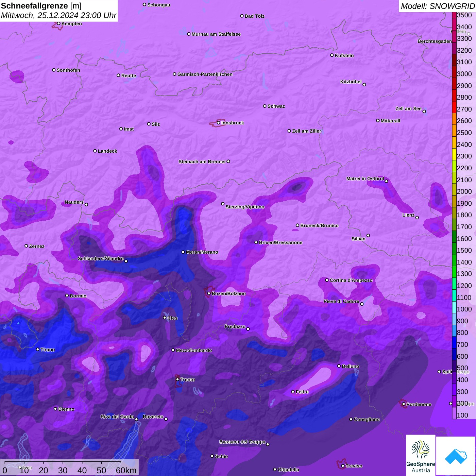476x476 pixels.
Task: Click the Steinach am Brenner label
Action: (x=202, y=161)
